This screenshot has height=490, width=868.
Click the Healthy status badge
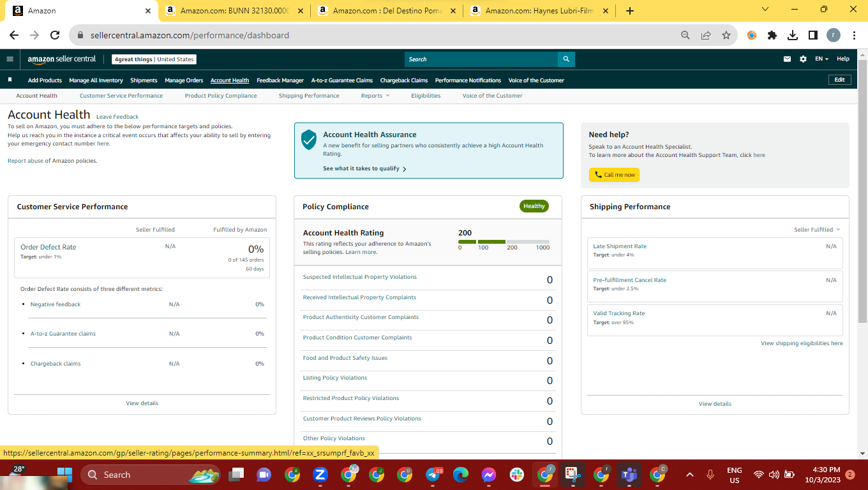534,206
